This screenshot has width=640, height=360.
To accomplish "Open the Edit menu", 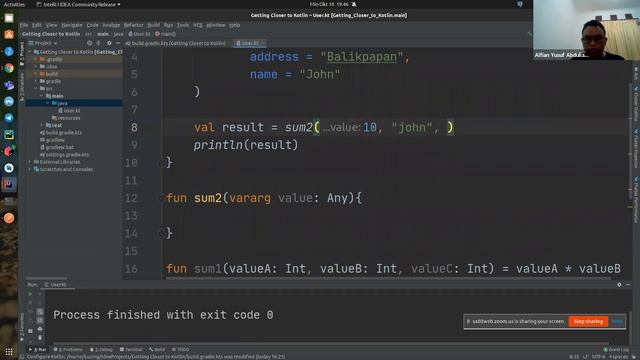I will pos(37,25).
